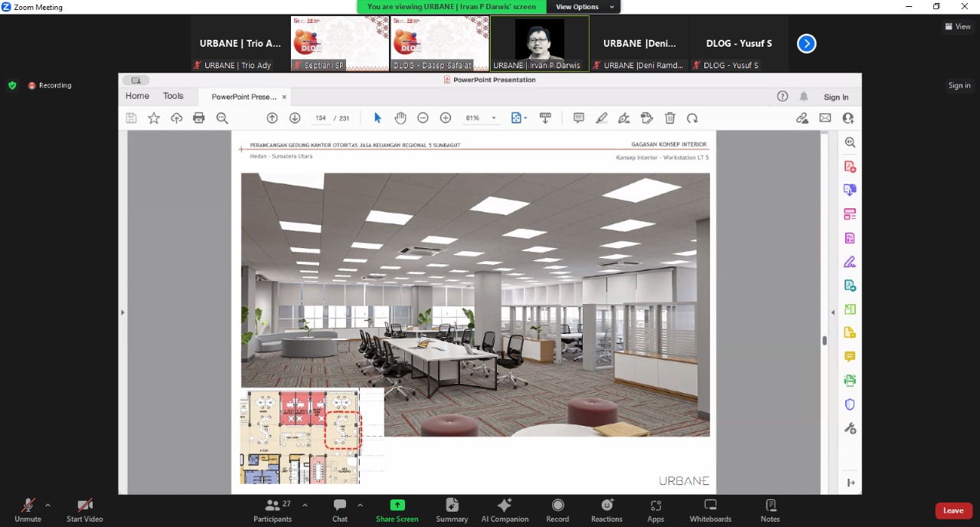Select the Home tab in Acrobat

(x=137, y=97)
